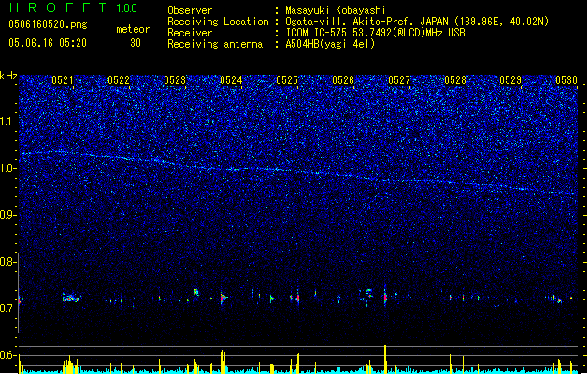This screenshot has height=374, width=588.
Task: Click the 1.0 kHz axis label
Action: 7,168
